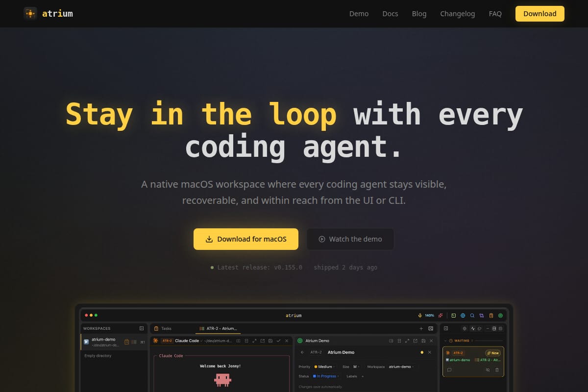Add a label with the Labels plus

coord(363,376)
